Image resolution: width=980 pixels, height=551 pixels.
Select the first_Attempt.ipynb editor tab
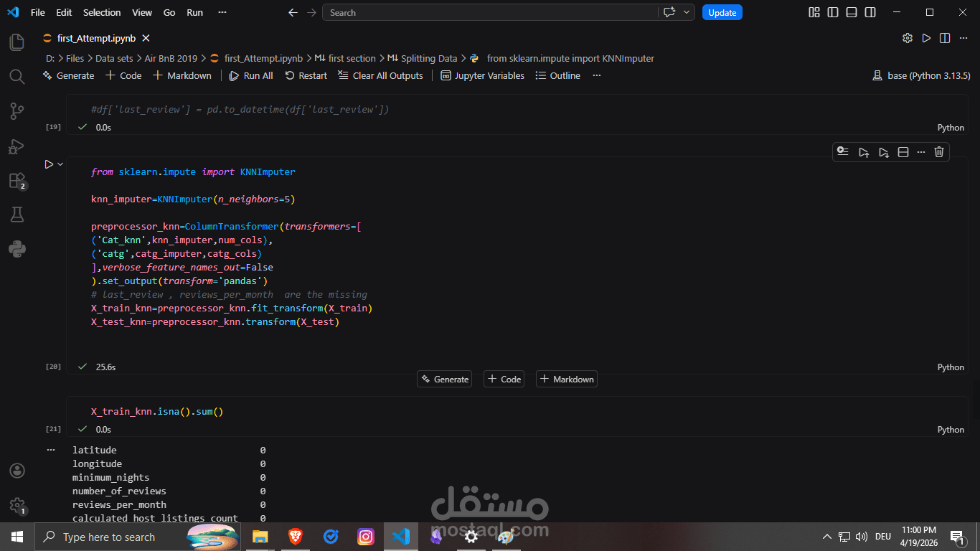click(96, 38)
